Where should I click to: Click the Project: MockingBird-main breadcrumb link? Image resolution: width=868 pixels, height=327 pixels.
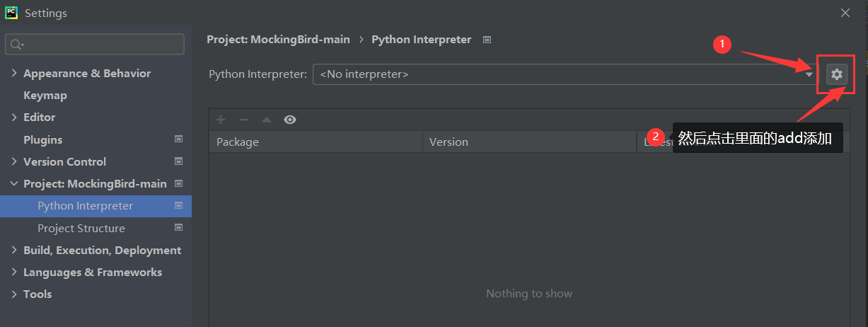278,40
